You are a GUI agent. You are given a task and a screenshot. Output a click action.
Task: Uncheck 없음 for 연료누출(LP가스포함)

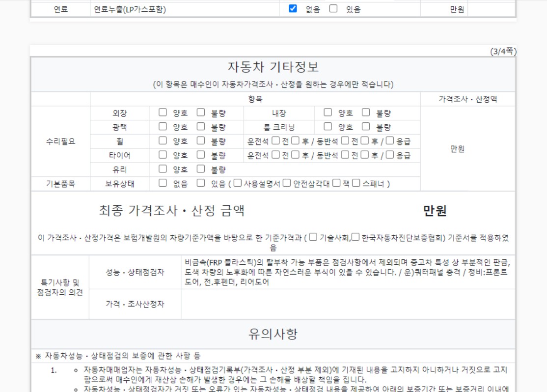pyautogui.click(x=293, y=8)
